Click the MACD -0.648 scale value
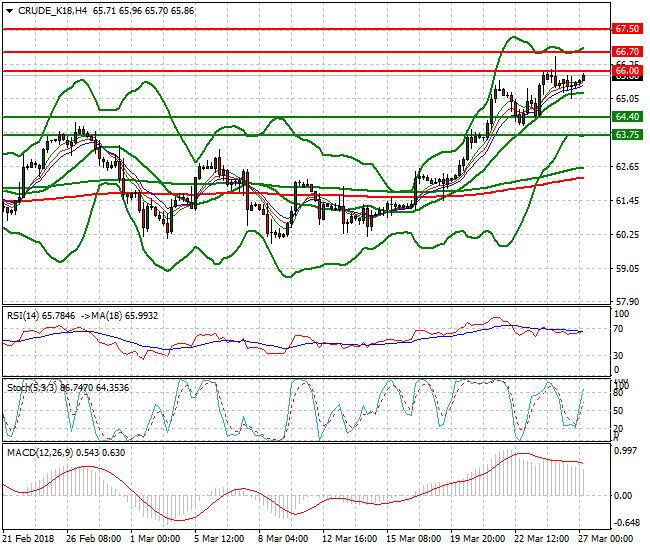The image size is (650, 550). tap(626, 523)
